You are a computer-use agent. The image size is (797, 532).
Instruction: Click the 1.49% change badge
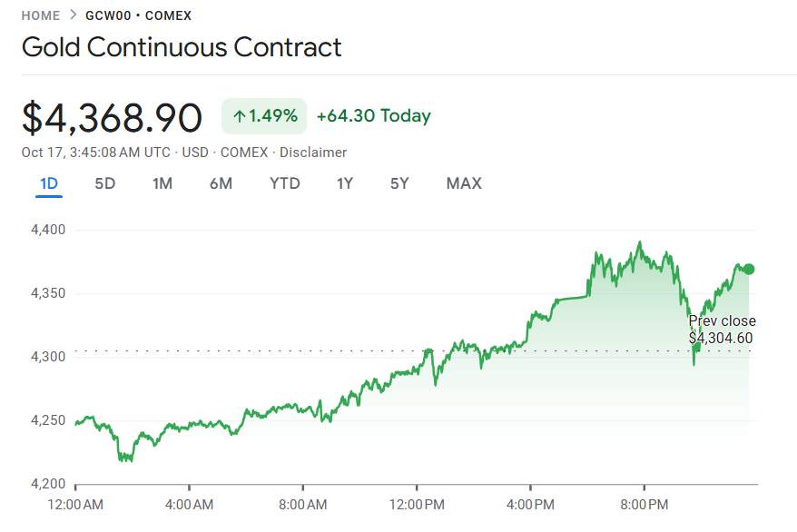264,116
